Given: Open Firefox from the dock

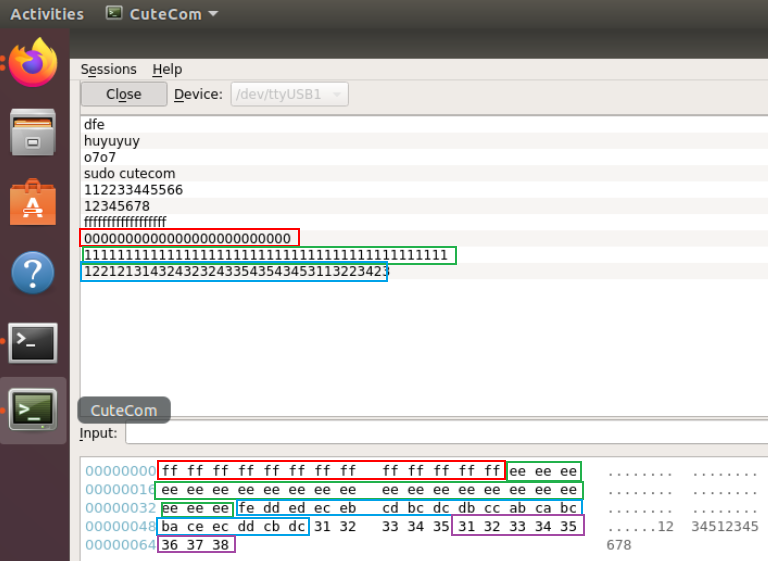Looking at the screenshot, I should (x=33, y=63).
